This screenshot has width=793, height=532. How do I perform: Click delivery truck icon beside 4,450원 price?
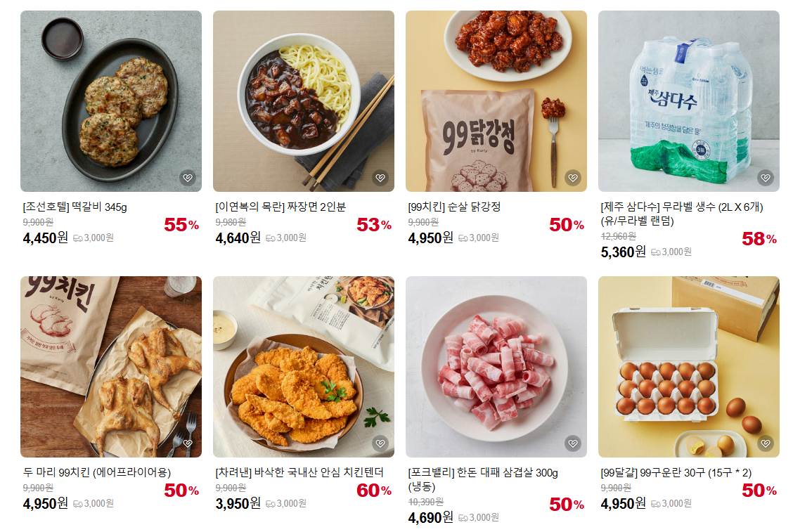pyautogui.click(x=77, y=238)
